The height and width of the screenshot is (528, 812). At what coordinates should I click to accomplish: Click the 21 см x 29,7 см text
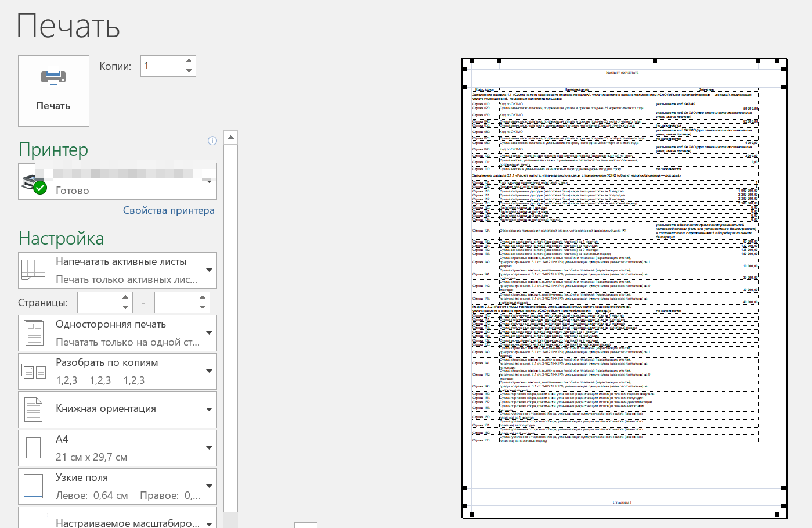coord(92,457)
